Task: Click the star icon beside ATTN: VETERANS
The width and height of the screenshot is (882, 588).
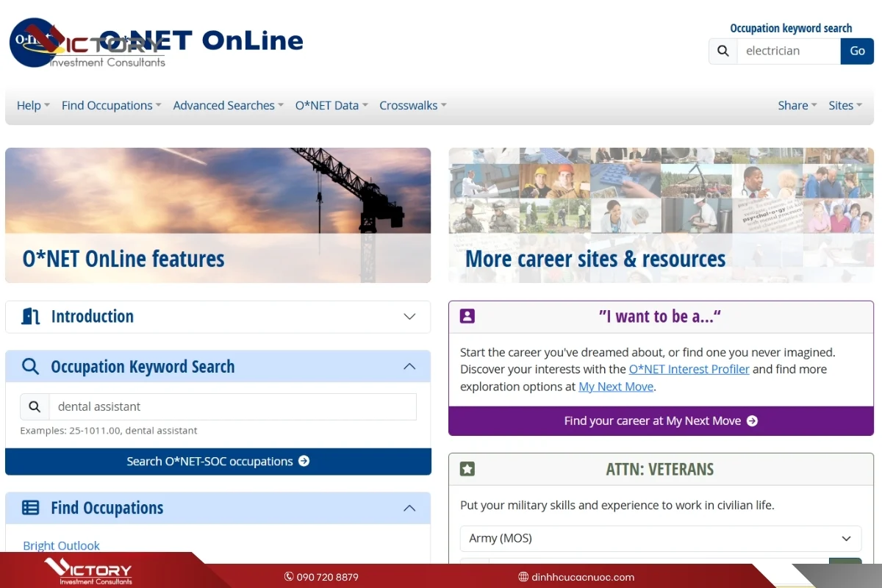Action: click(467, 469)
